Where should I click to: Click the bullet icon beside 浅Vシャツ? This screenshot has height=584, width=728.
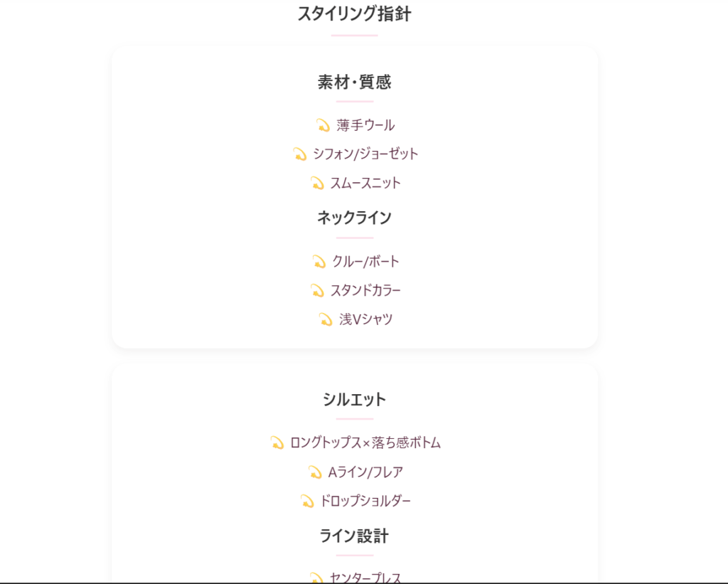326,320
